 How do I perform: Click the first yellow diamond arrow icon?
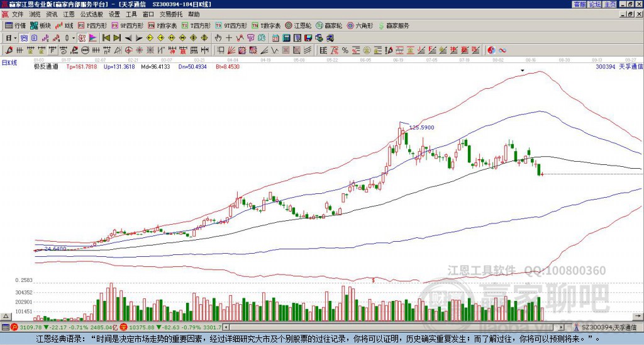tap(150, 38)
